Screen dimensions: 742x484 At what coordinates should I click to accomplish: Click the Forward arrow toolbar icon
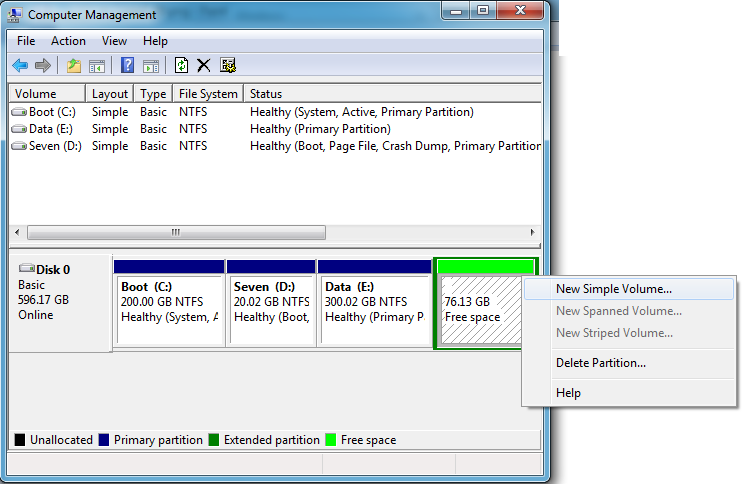(x=43, y=66)
